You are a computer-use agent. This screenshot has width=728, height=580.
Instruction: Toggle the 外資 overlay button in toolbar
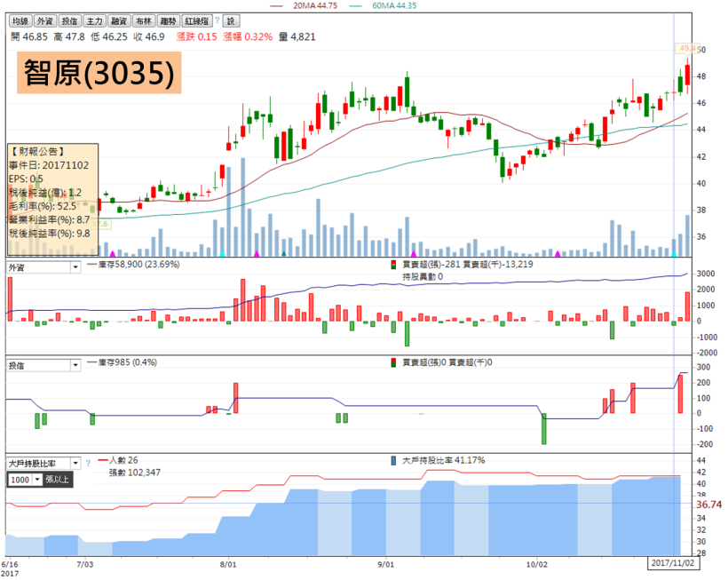[45, 21]
